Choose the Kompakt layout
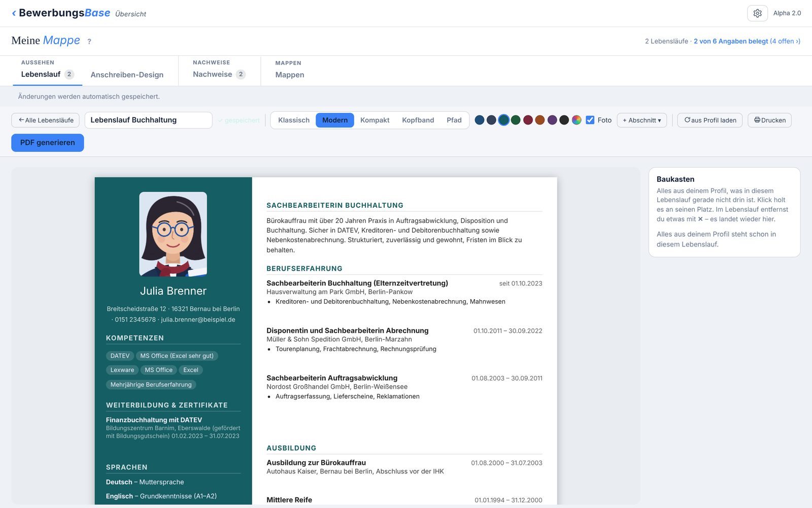The height and width of the screenshot is (508, 812). click(375, 120)
